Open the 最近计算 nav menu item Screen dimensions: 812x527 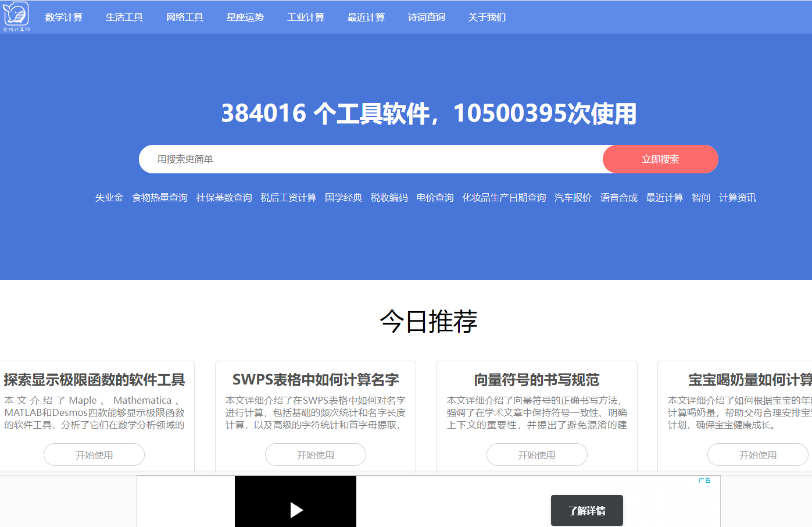coord(366,17)
